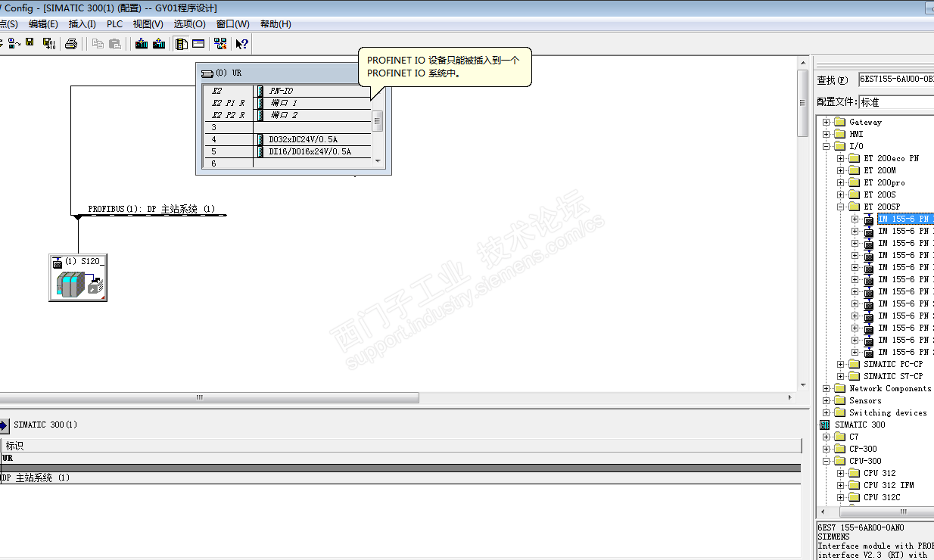Click the 标识 column header
The height and width of the screenshot is (560, 934).
(400, 446)
